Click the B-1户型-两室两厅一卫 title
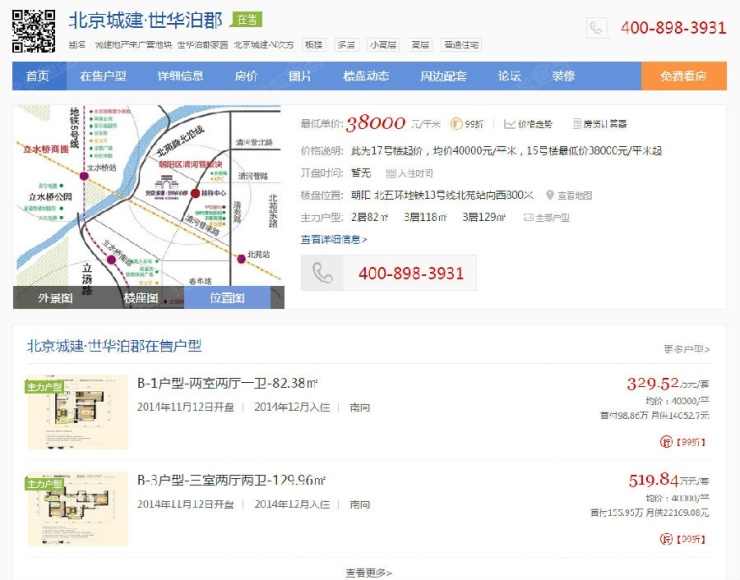740x580 pixels. click(x=227, y=383)
